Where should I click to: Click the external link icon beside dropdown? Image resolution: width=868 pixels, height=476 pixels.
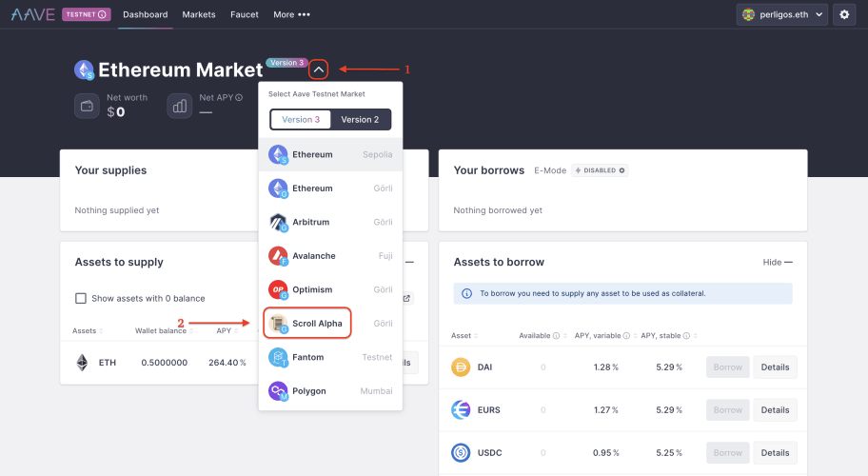coord(407,298)
